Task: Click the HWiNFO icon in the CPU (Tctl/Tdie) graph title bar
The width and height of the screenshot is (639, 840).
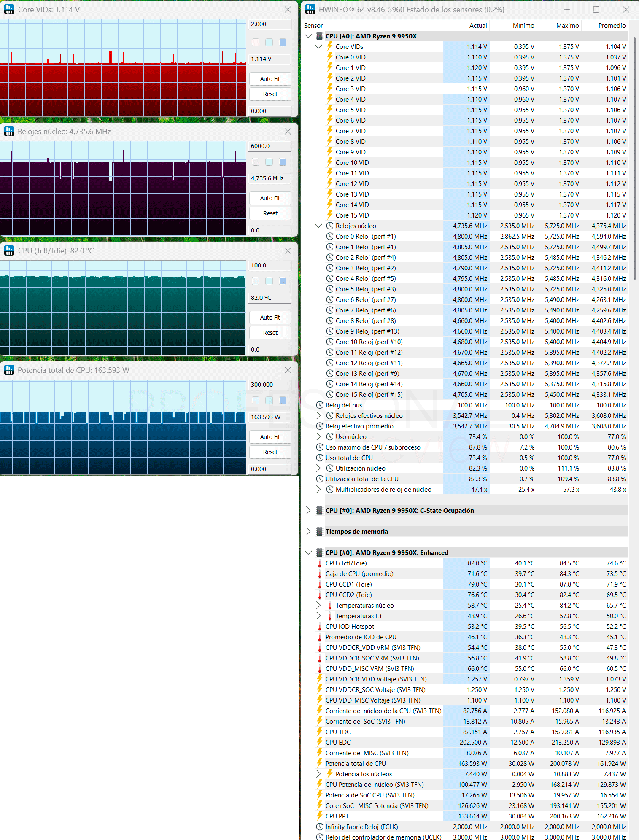Action: [9, 251]
